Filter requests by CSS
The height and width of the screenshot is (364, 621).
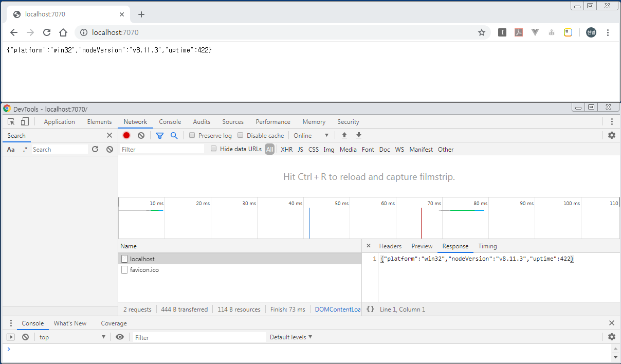pyautogui.click(x=314, y=150)
